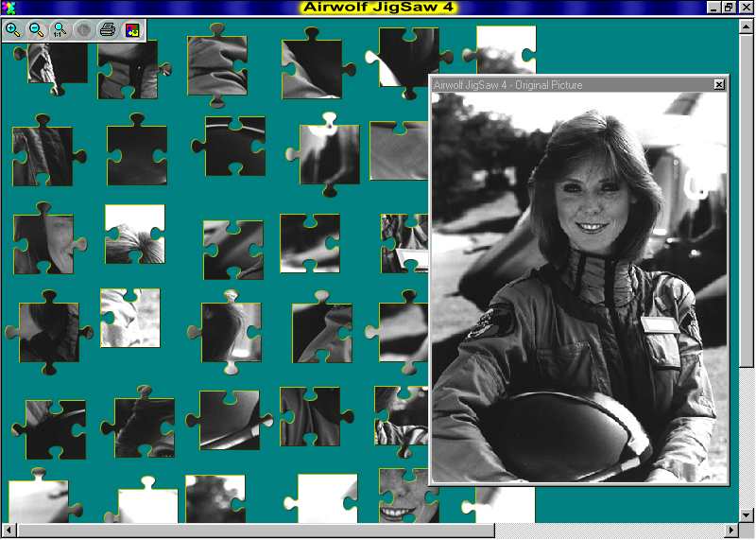
Task: Click the greyed-out round toolbar button
Action: [x=83, y=30]
